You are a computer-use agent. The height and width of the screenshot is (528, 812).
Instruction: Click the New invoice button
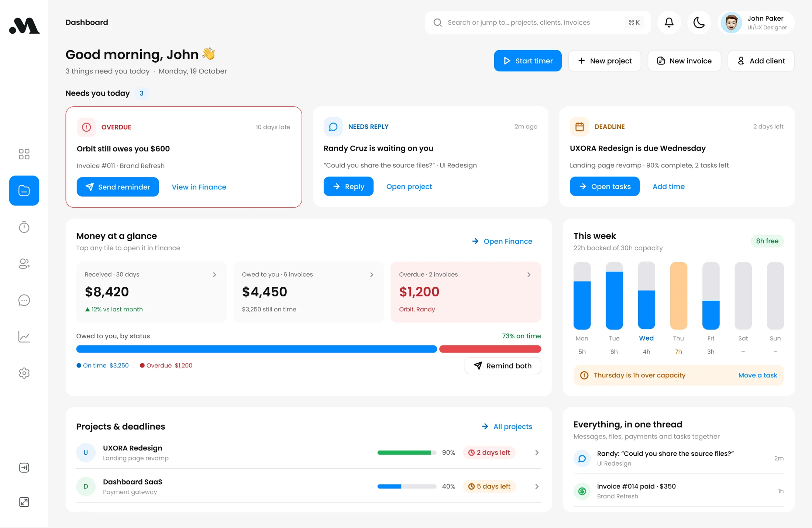point(684,61)
